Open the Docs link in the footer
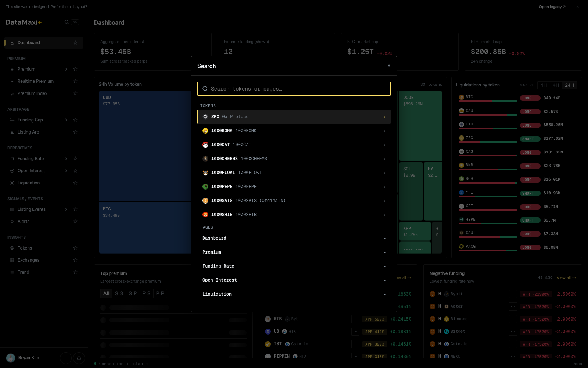Image resolution: width=588 pixels, height=368 pixels. coord(577,364)
